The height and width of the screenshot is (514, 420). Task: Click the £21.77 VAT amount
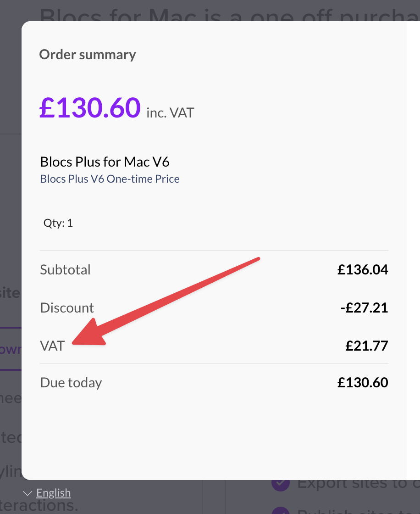(367, 346)
